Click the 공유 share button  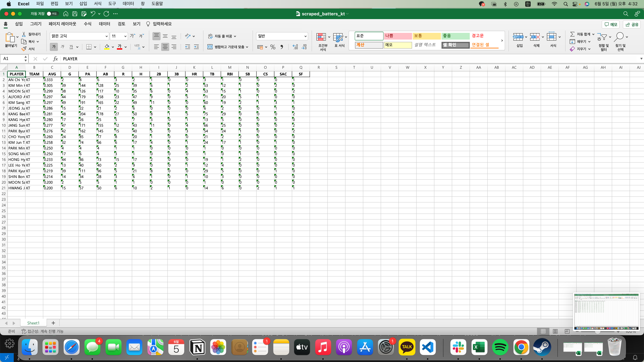point(632,24)
